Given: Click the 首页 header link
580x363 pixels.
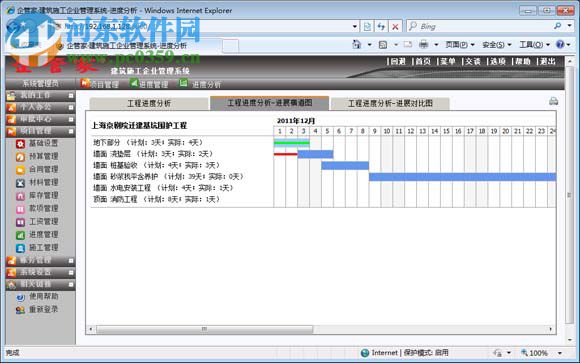Looking at the screenshot, I should point(423,61).
